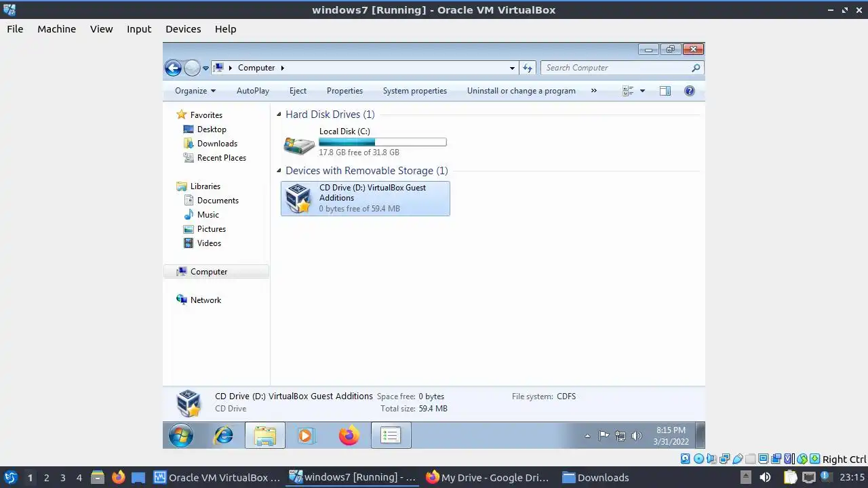
Task: Open the Windows 7 Start button
Action: click(181, 436)
